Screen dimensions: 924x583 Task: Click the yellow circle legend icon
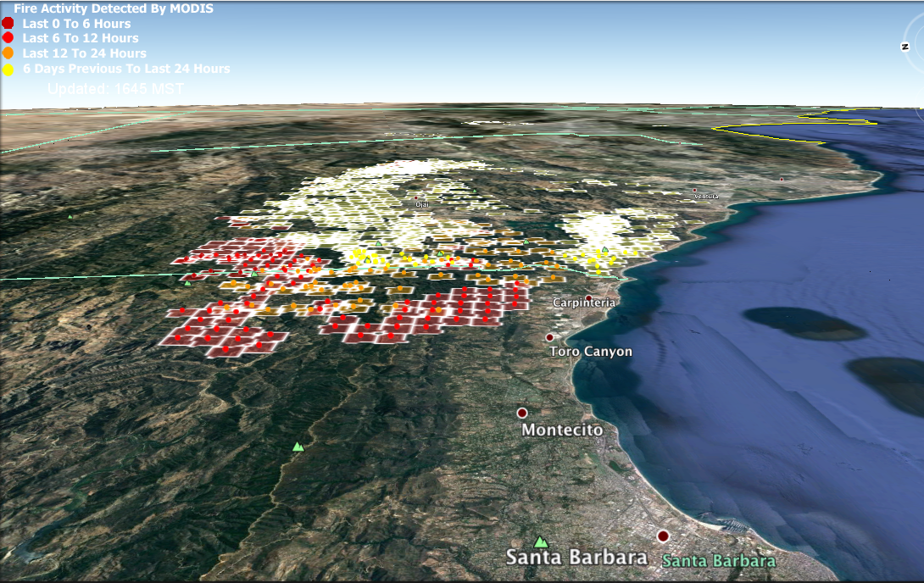8,69
